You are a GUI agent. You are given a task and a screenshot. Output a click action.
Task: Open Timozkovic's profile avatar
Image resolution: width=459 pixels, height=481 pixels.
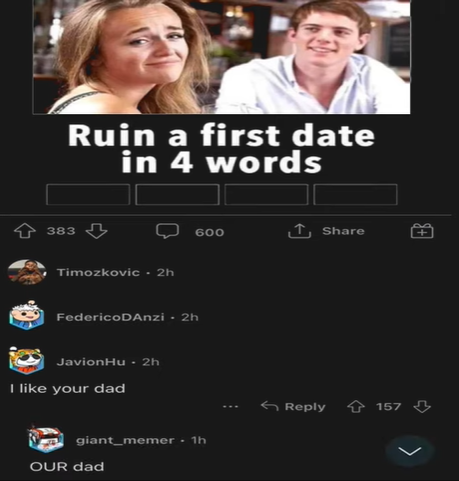coord(27,273)
